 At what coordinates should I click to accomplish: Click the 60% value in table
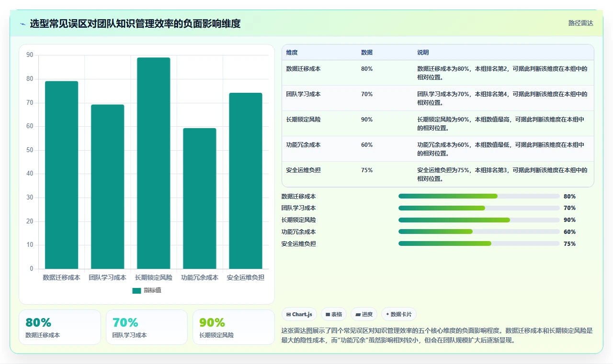click(x=367, y=145)
